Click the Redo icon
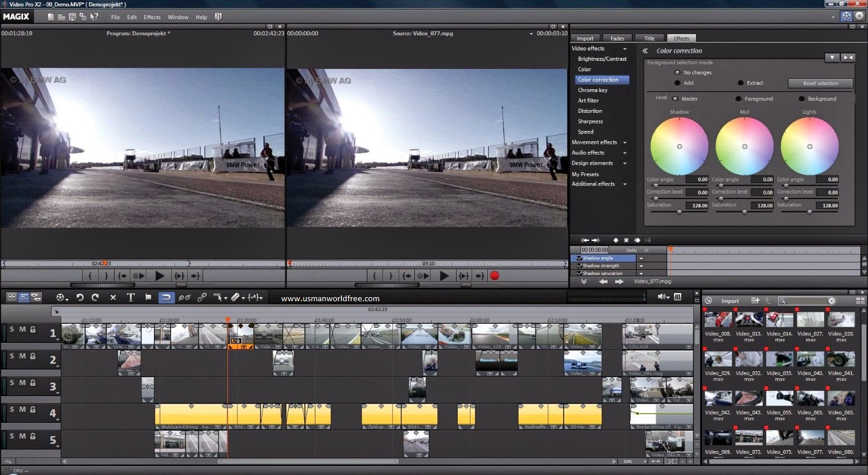 coord(95,297)
